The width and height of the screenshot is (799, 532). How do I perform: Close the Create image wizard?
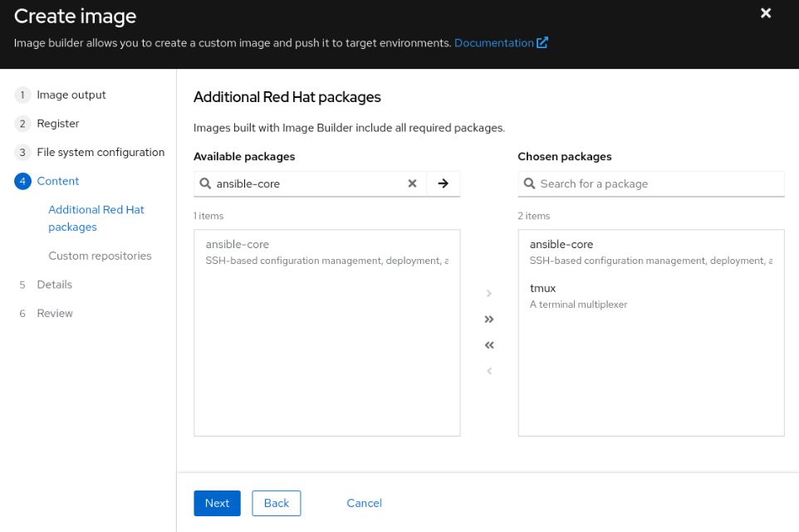pyautogui.click(x=766, y=13)
